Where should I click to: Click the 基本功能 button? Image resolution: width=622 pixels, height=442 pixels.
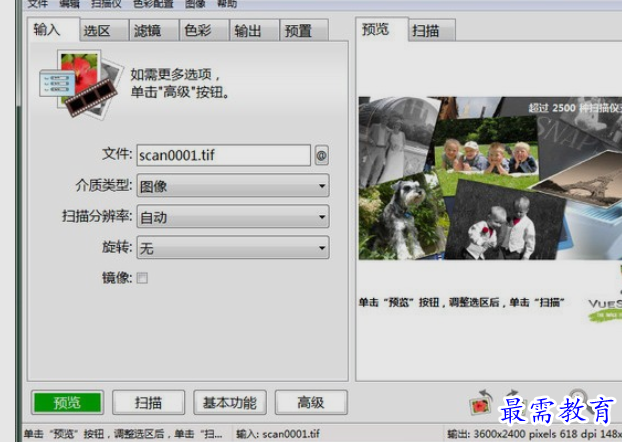pyautogui.click(x=230, y=403)
